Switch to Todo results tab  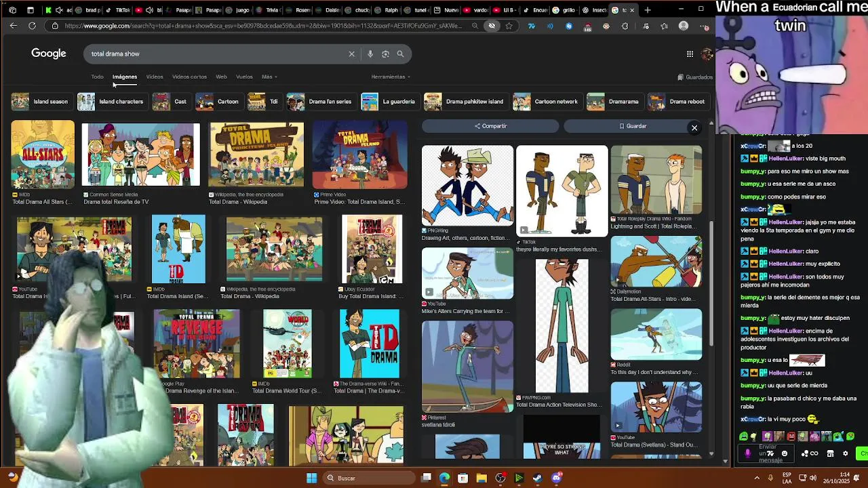tap(98, 77)
